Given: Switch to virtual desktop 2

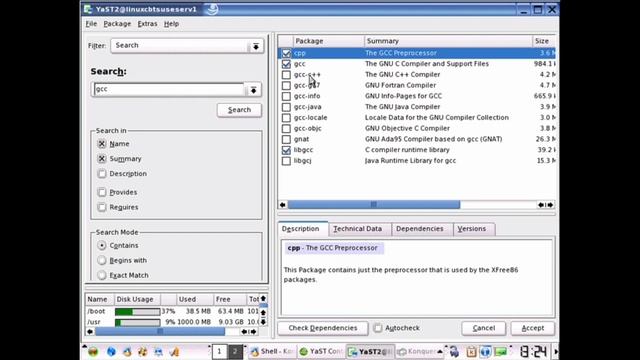Looking at the screenshot, I should tap(235, 351).
